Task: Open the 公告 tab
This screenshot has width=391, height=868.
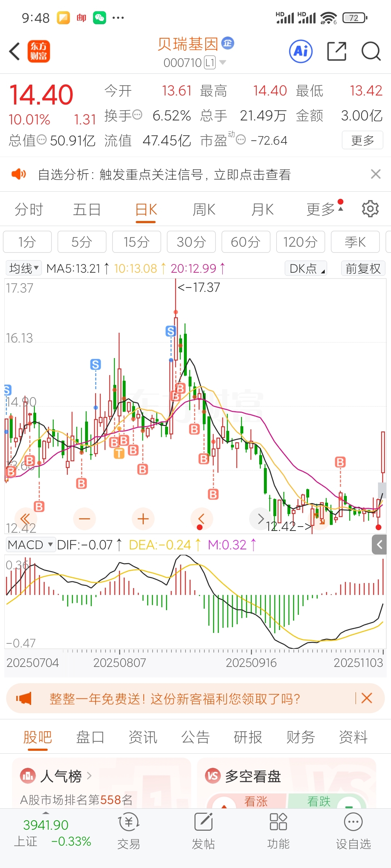Action: click(195, 737)
